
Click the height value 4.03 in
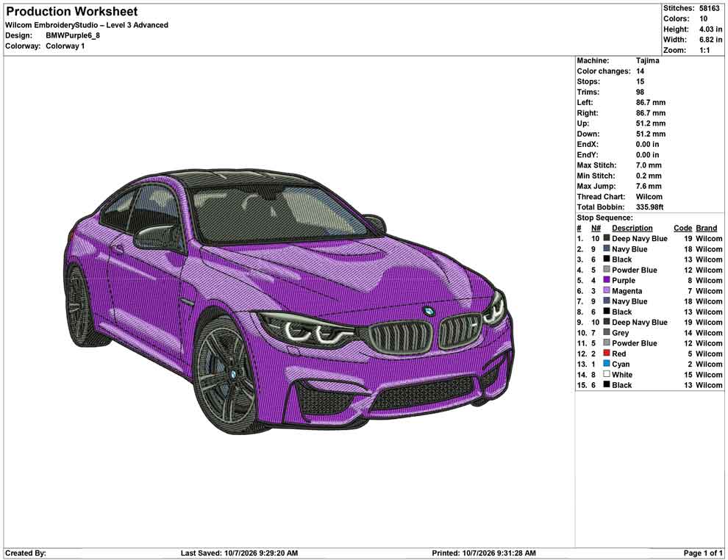tap(711, 29)
